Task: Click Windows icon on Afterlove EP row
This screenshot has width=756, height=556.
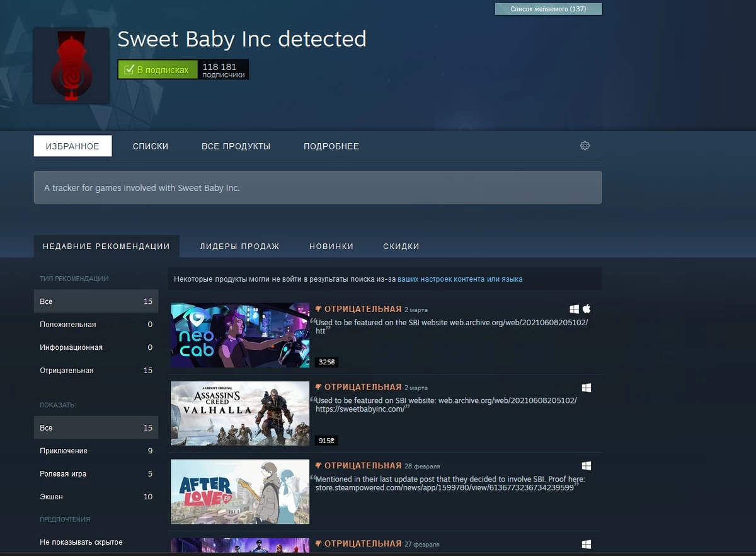Action: coord(586,466)
